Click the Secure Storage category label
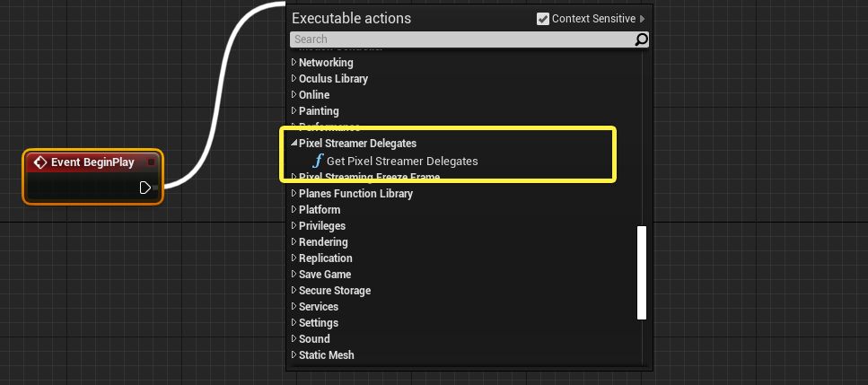Viewport: 868px width, 385px height. [334, 291]
